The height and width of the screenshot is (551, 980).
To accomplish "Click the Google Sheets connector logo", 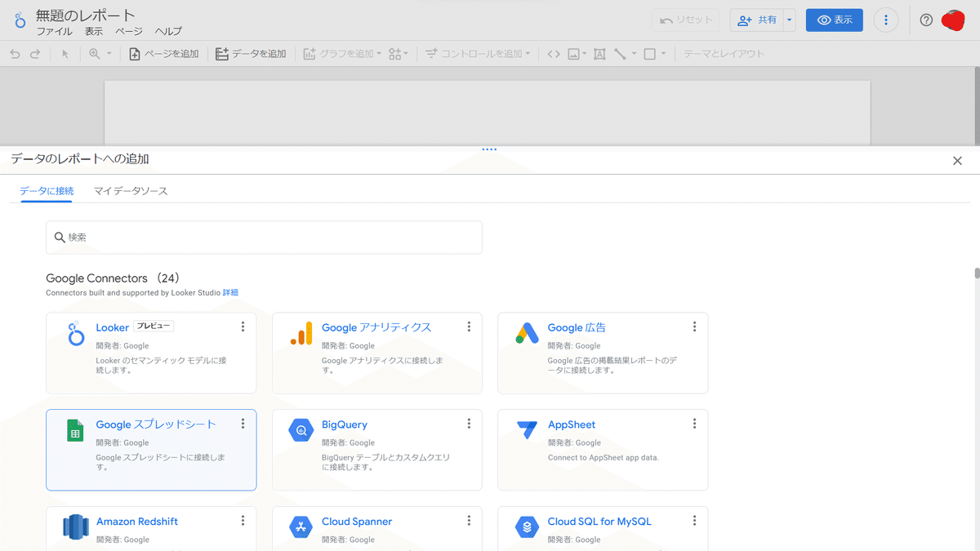I will coord(75,430).
